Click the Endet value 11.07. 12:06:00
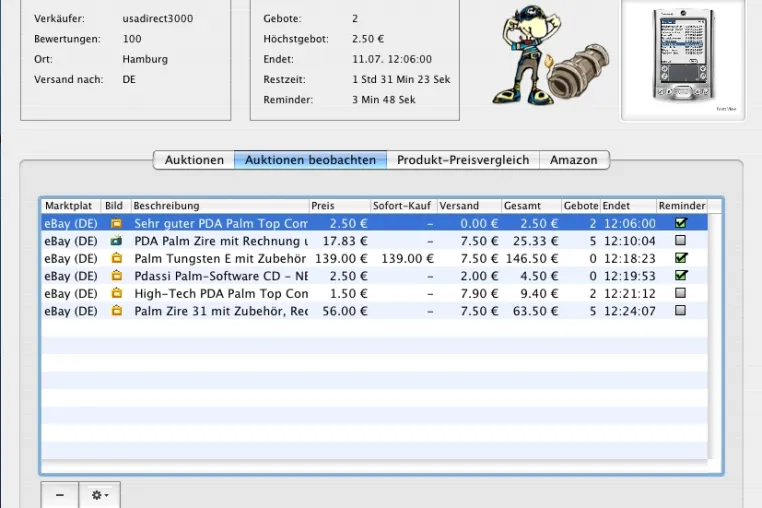 (x=392, y=59)
